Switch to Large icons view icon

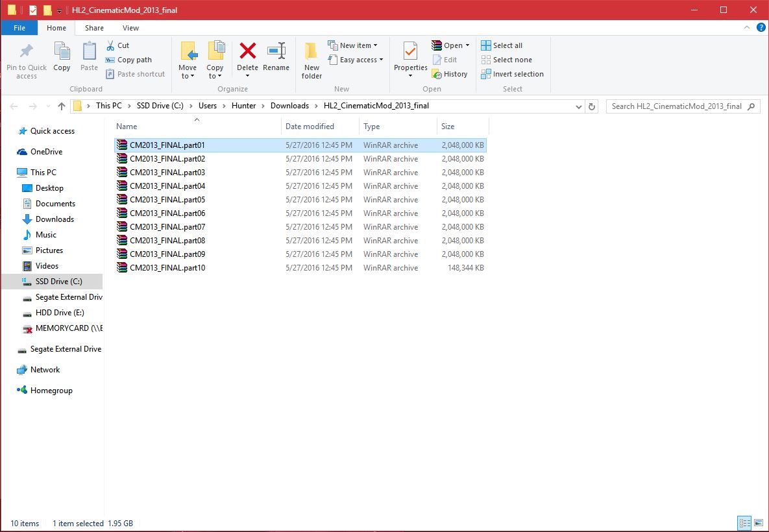pyautogui.click(x=758, y=523)
